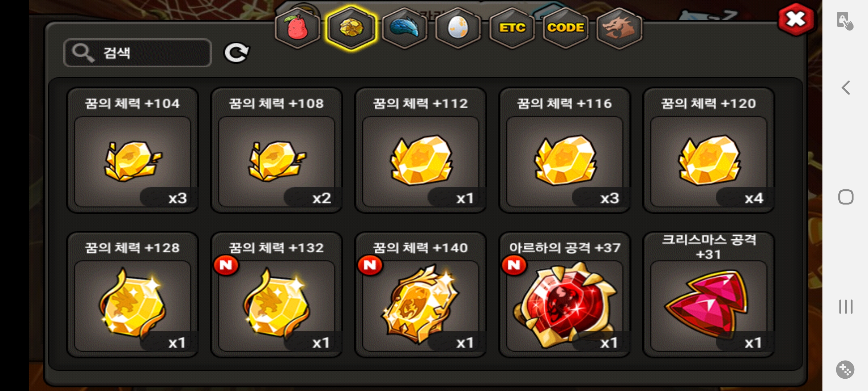Open the gold gem category tab

(x=351, y=28)
